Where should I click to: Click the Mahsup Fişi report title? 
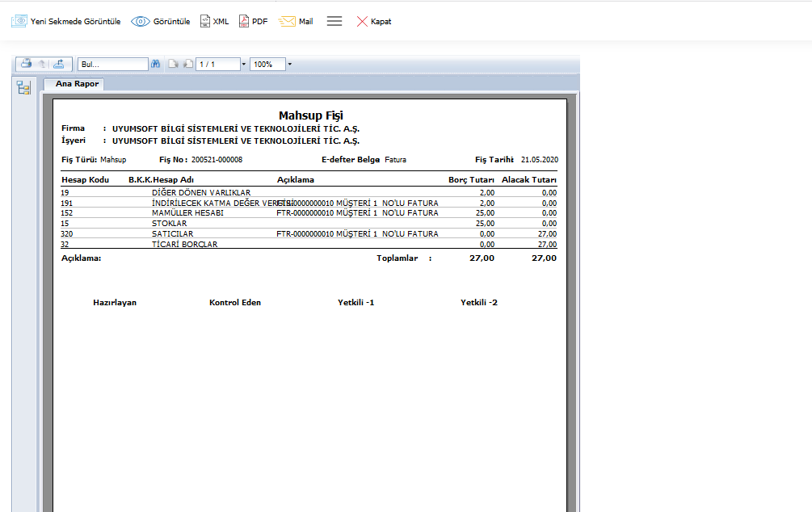tap(310, 115)
